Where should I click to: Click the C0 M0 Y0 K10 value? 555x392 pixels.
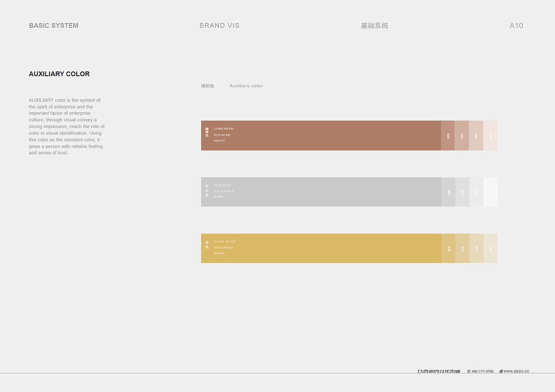tap(222, 185)
